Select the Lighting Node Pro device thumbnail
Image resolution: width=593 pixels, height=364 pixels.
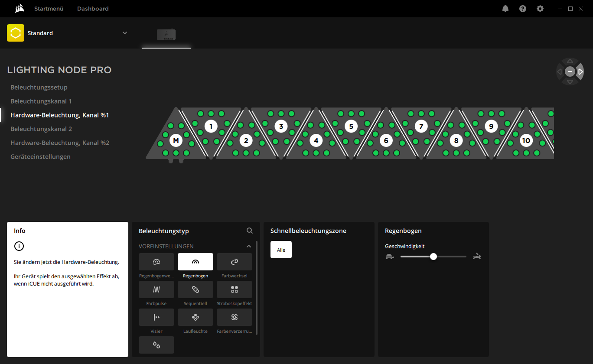pos(166,35)
